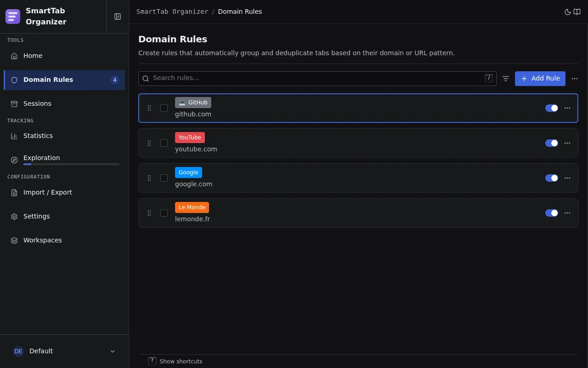Open the Google rule options menu

567,178
